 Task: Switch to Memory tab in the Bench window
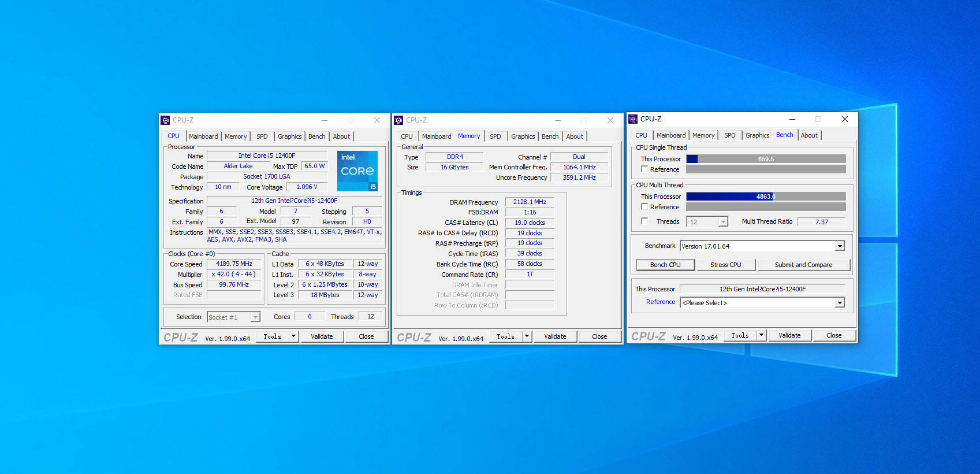point(703,135)
